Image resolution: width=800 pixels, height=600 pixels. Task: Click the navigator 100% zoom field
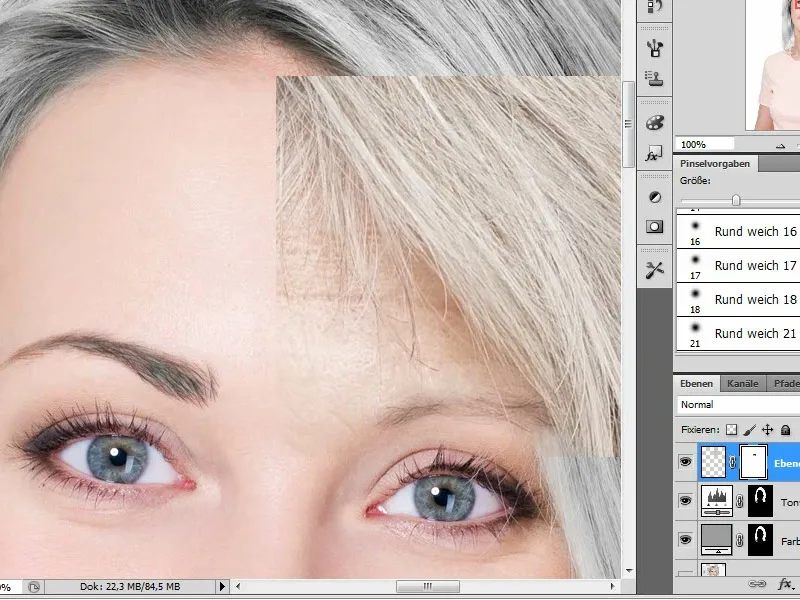click(x=705, y=144)
